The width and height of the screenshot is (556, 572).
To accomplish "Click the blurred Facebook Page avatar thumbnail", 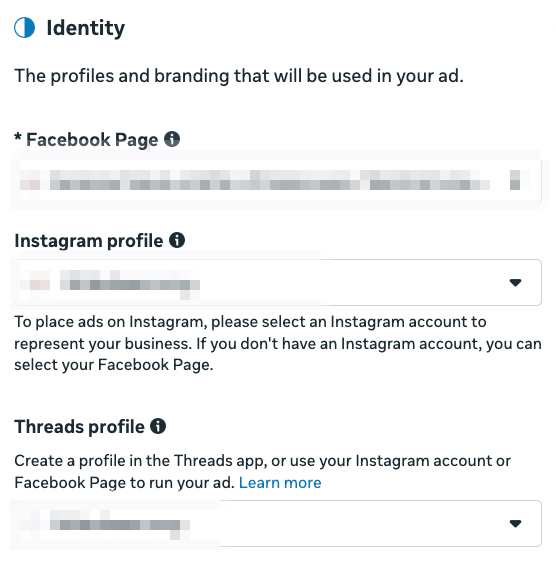I will click(x=30, y=180).
